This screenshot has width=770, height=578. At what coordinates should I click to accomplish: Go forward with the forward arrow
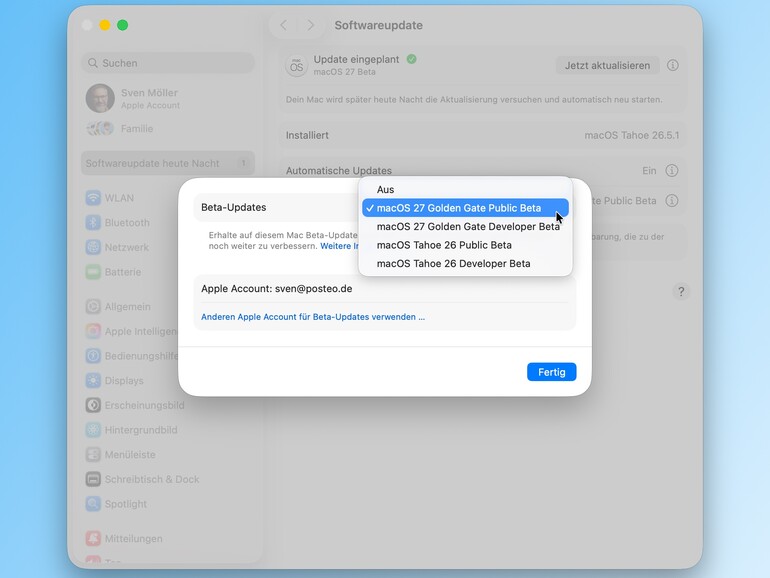pyautogui.click(x=310, y=25)
